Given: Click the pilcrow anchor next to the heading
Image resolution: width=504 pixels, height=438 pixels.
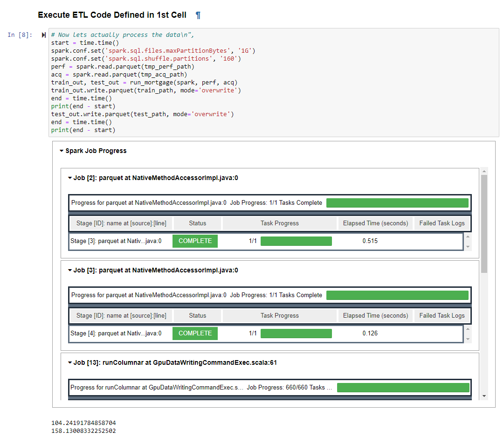Looking at the screenshot, I should click(x=197, y=14).
